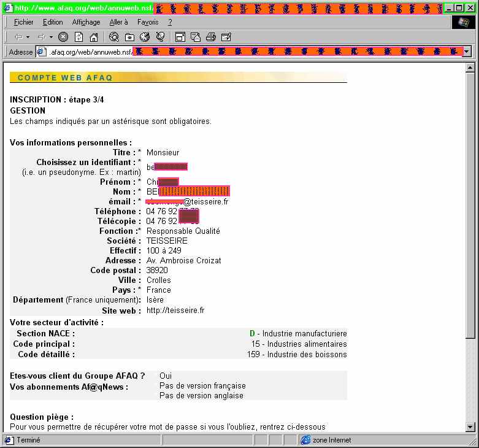Stop page loading with the Stop icon
Screen dimensions: 479x448
point(63,37)
